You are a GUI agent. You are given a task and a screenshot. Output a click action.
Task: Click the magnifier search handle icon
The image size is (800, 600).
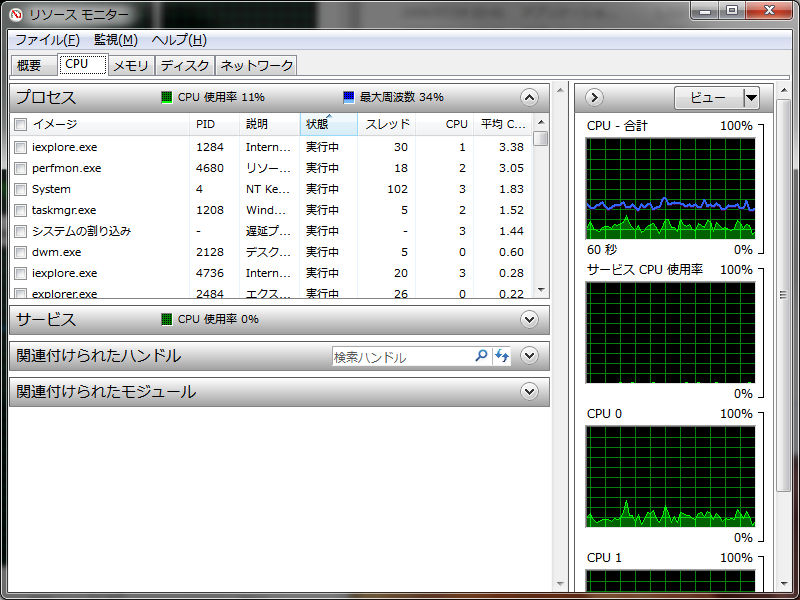(481, 356)
